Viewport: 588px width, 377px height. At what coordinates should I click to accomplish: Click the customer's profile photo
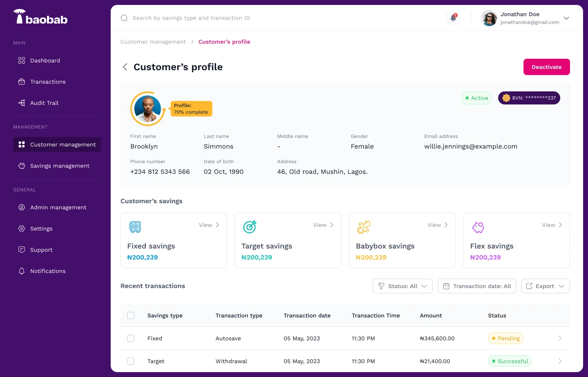click(148, 109)
